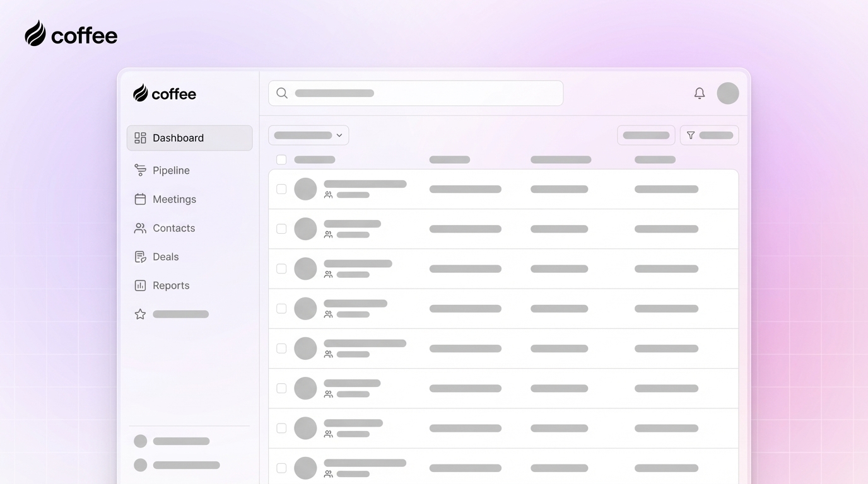
Task: Click the large coffee logo at top left of the page
Action: (71, 34)
